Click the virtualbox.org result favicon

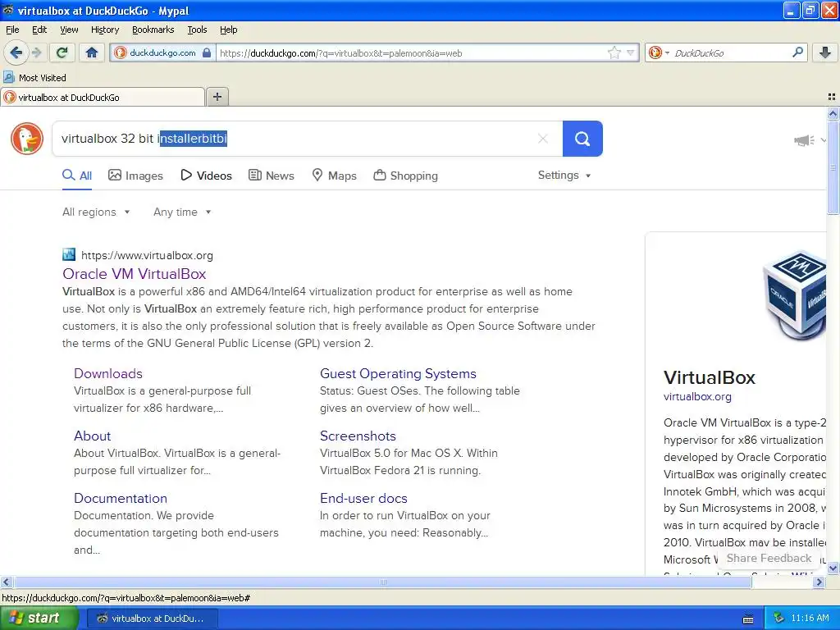(69, 254)
